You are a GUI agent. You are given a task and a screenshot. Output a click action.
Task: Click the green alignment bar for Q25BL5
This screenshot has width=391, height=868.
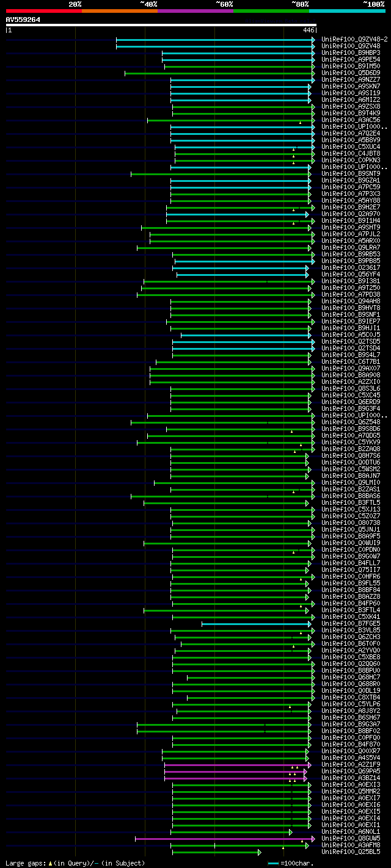click(217, 852)
